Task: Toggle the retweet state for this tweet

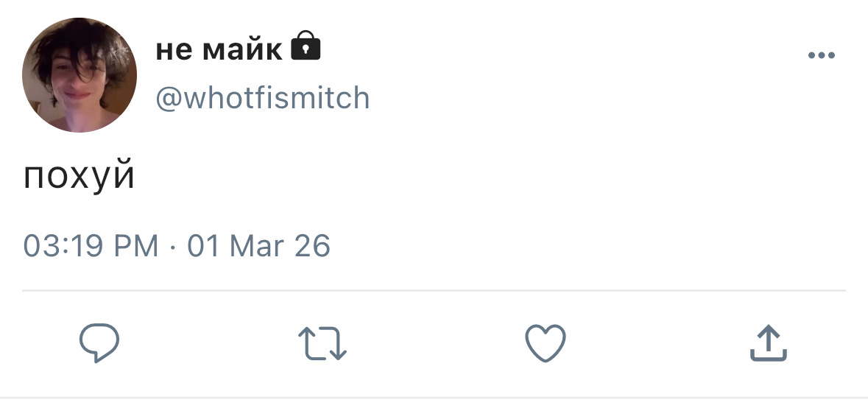Action: [322, 344]
